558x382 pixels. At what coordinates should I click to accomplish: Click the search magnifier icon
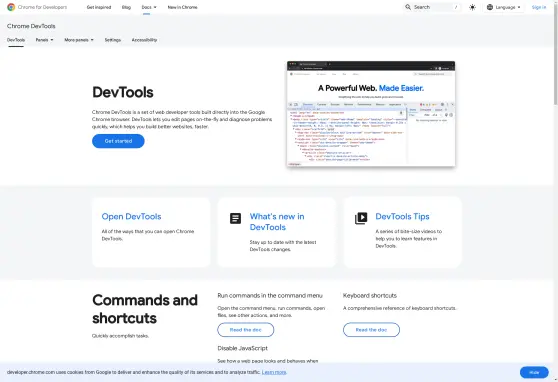(x=408, y=7)
